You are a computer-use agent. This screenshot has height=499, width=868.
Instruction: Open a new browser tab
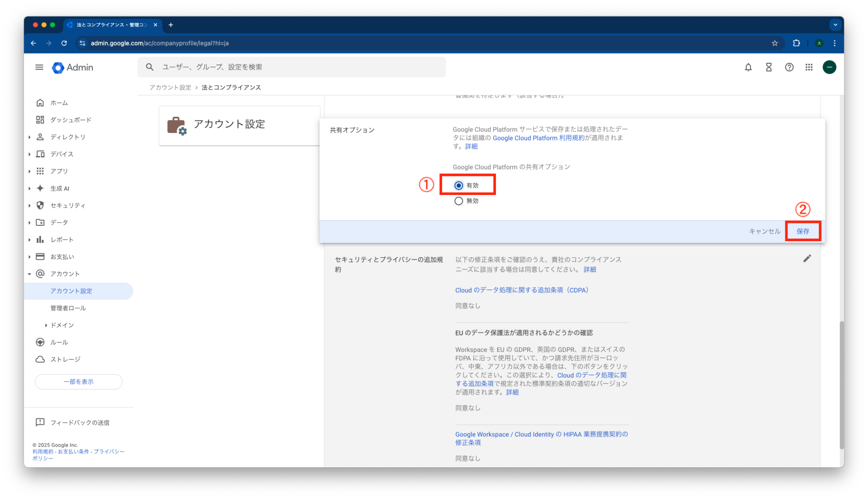coord(171,25)
